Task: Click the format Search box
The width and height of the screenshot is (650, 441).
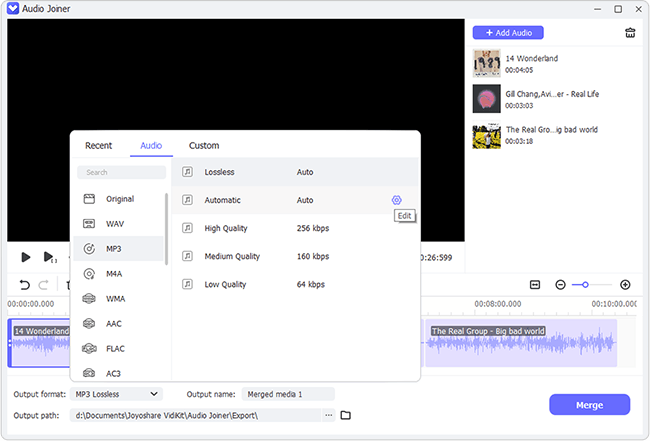Action: 121,172
